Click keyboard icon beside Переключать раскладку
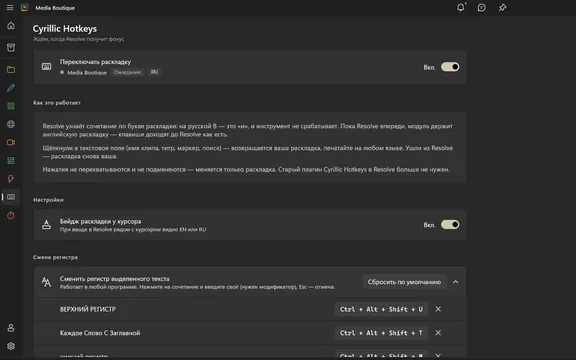Screen dimensions: 576x360 point(46,67)
